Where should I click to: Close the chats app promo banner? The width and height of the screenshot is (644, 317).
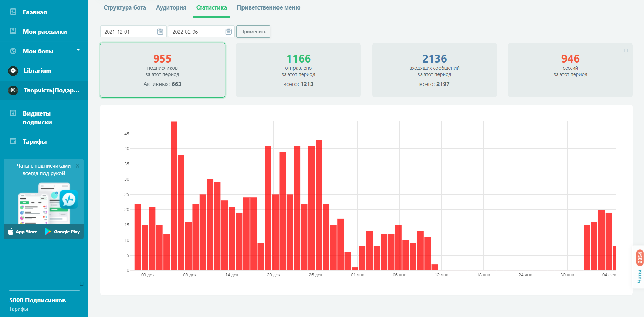click(77, 166)
